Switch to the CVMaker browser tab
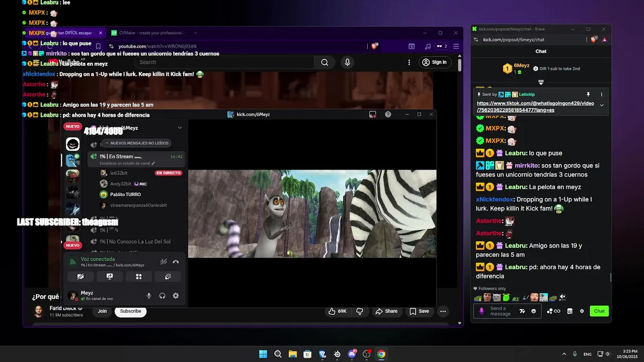 (147, 33)
